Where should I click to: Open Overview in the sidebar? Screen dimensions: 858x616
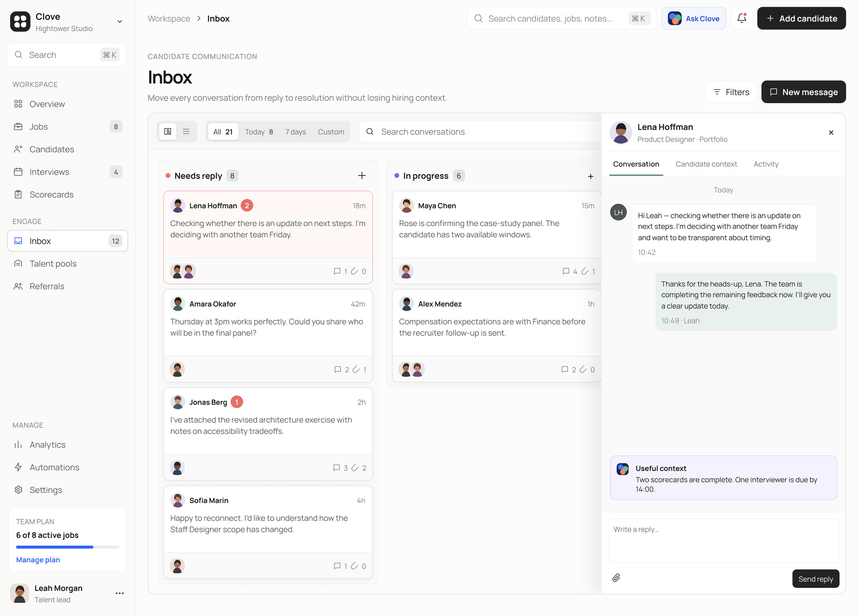point(67,104)
